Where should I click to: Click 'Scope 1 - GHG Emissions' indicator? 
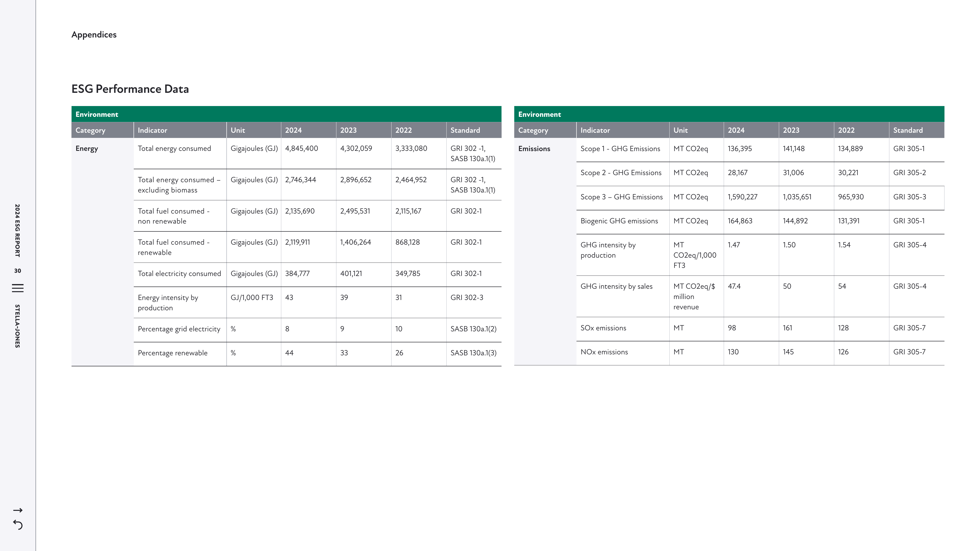point(621,149)
